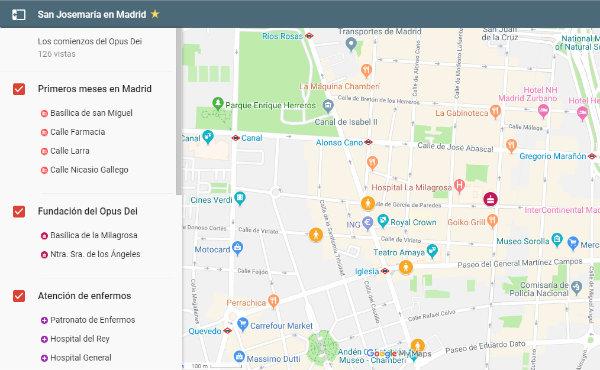The height and width of the screenshot is (370, 600).
Task: Click the Cines Verdi map pin
Action: [x=240, y=199]
